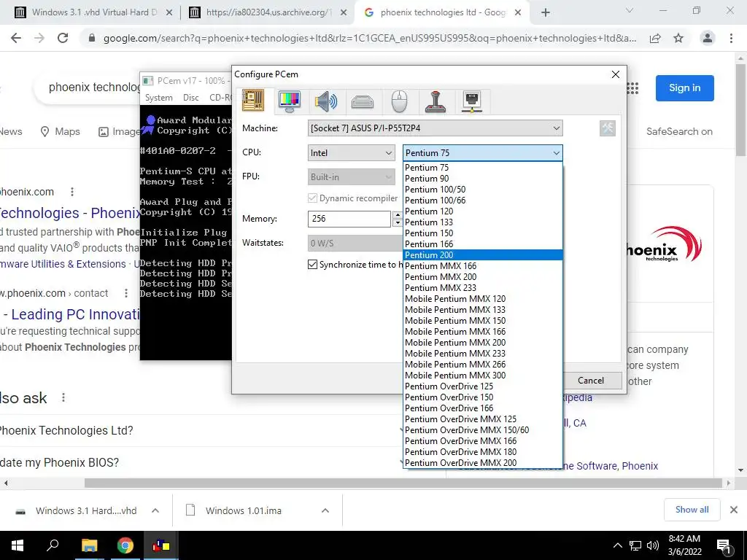Bookmark this page with the star icon
This screenshot has width=747, height=560.
pyautogui.click(x=678, y=38)
